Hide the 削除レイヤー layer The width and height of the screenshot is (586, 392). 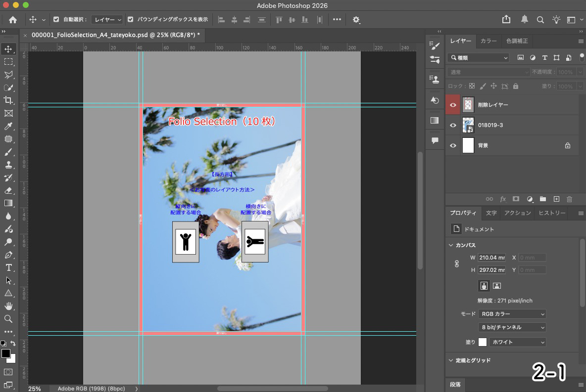(x=453, y=105)
